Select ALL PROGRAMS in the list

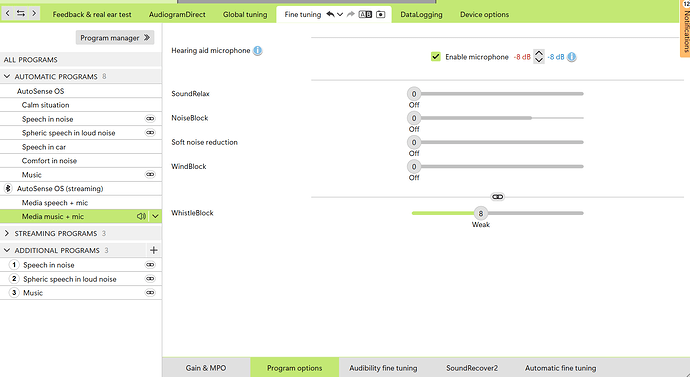click(x=81, y=59)
